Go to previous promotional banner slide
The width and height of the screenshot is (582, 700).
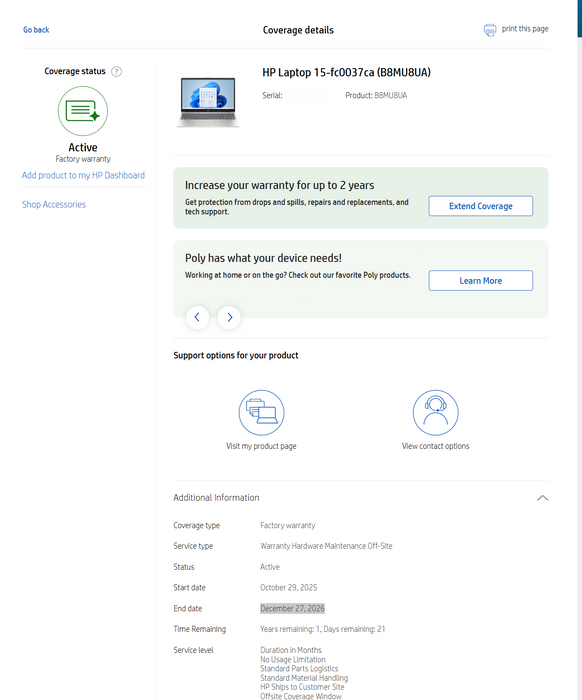(x=197, y=317)
